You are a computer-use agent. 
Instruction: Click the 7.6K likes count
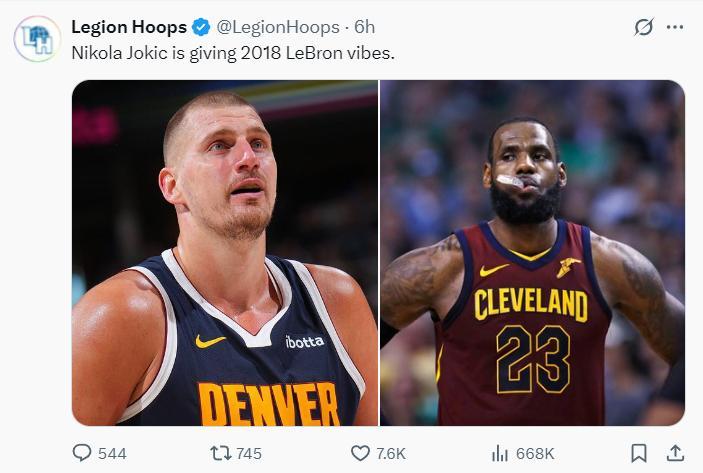click(391, 454)
